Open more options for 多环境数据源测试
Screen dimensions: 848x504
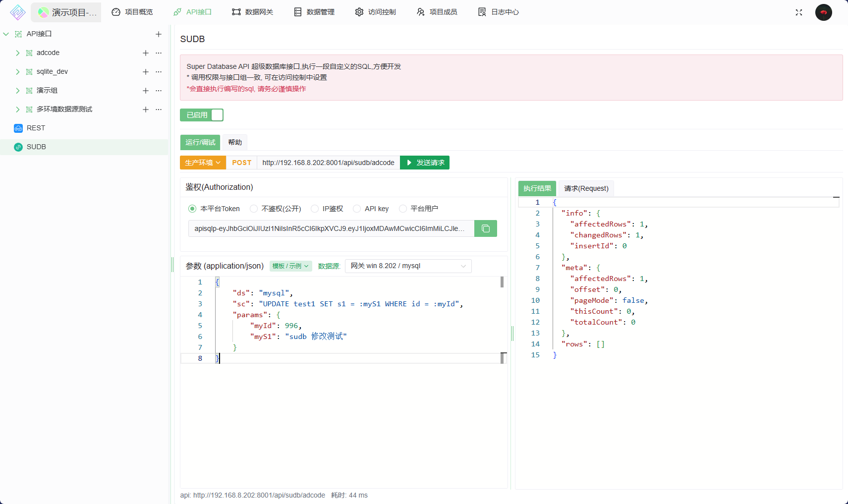159,110
